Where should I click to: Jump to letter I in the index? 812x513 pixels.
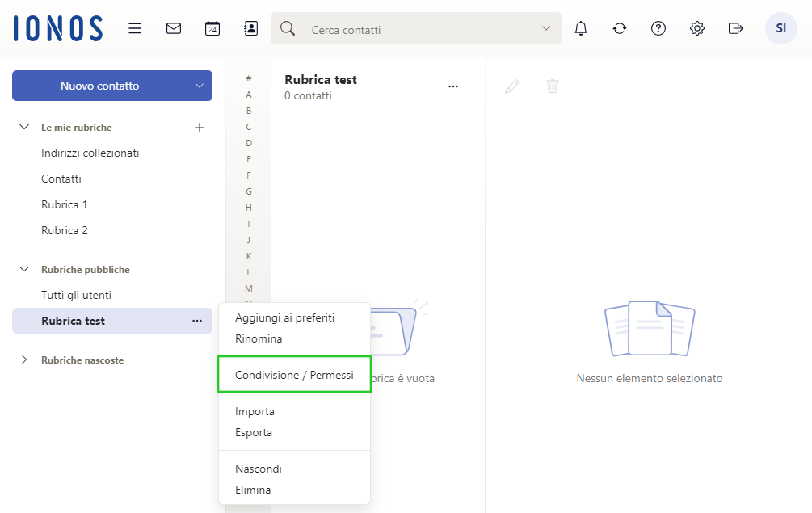point(249,224)
